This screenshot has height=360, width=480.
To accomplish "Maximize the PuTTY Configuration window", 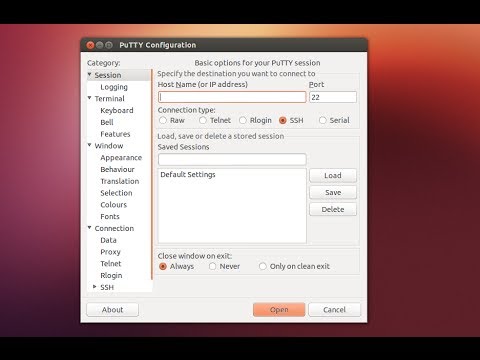I will pyautogui.click(x=109, y=45).
